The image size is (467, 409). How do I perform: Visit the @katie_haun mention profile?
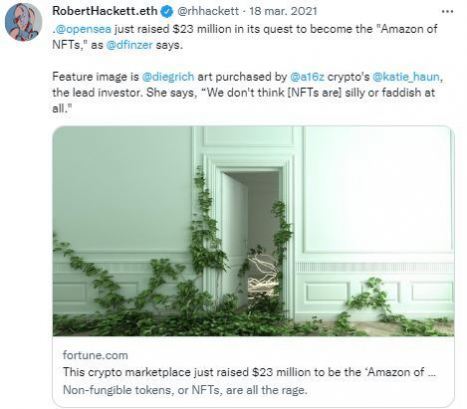click(406, 77)
